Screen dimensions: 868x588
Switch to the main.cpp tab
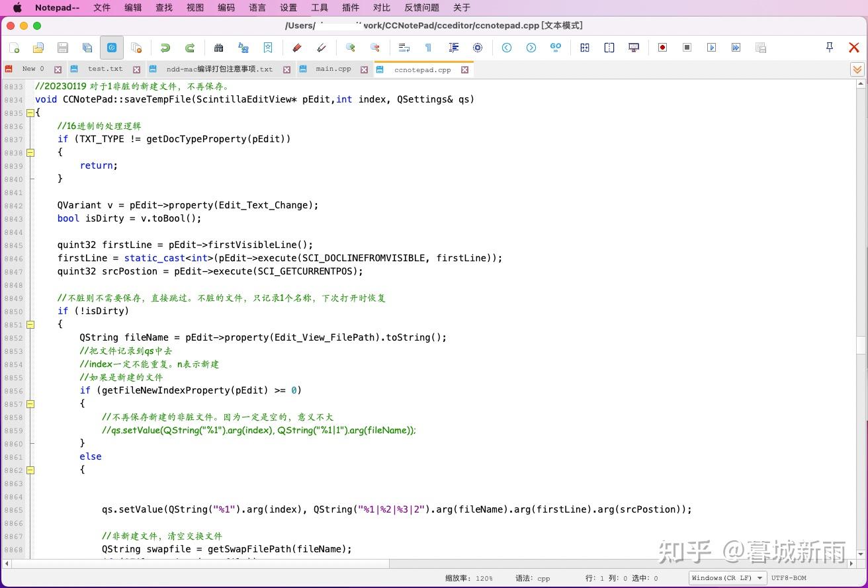pyautogui.click(x=333, y=69)
